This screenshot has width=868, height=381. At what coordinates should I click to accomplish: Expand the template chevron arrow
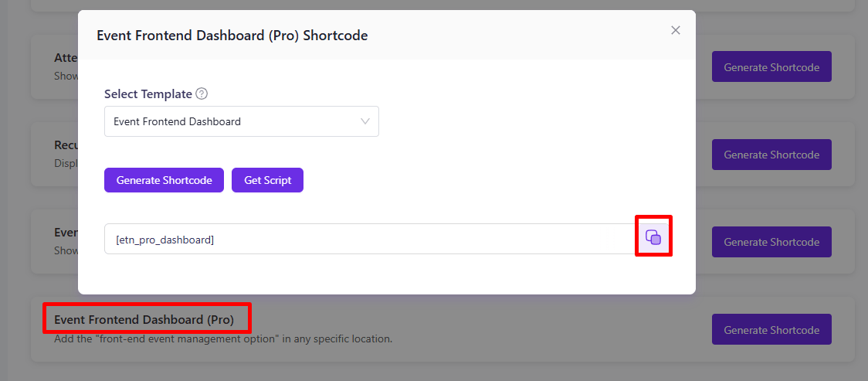click(x=364, y=121)
